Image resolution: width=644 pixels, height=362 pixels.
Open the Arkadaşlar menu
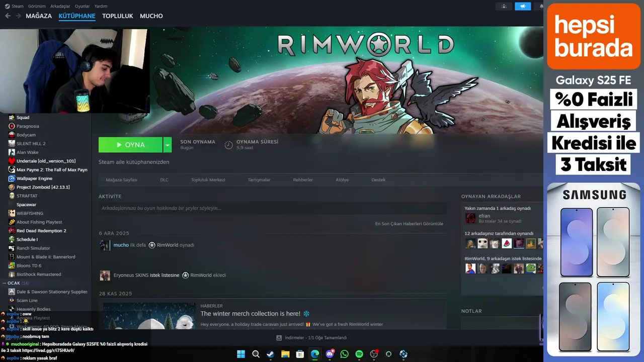tap(60, 6)
